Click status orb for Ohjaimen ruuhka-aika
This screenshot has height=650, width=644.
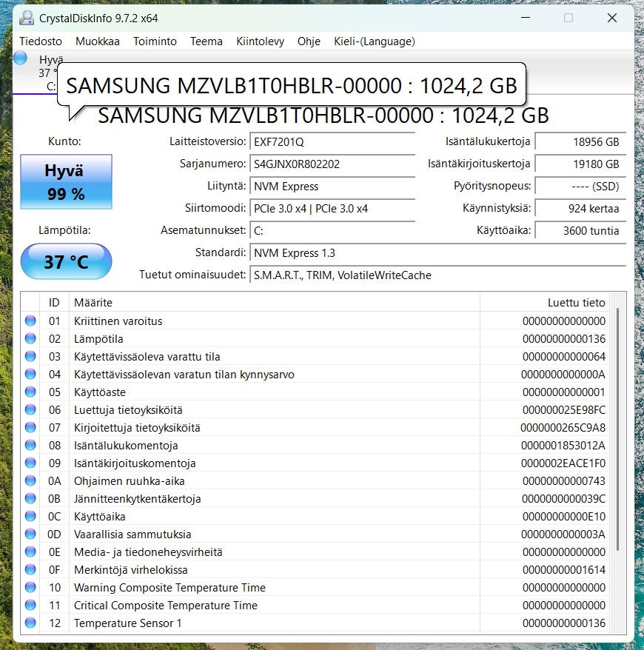pyautogui.click(x=30, y=480)
